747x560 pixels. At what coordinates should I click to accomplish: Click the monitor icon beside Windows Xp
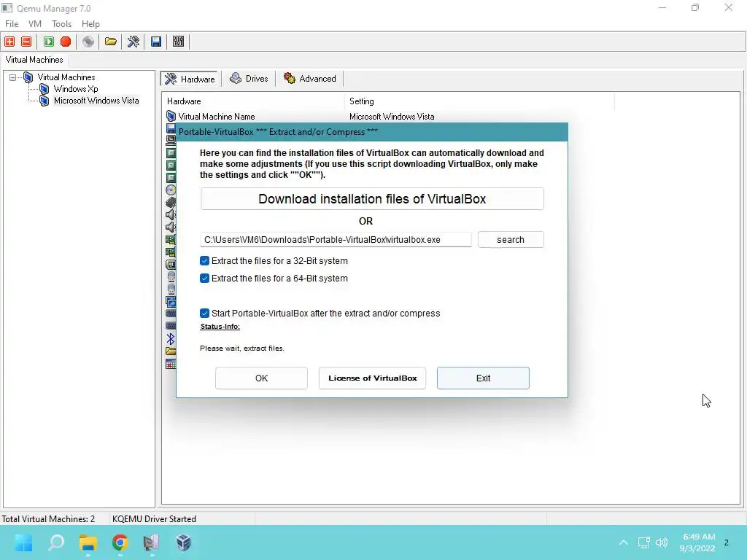click(44, 89)
